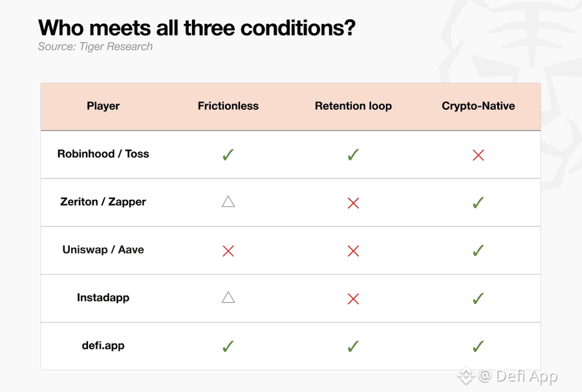This screenshot has height=392, width=582.
Task: Click defi.app Frictionless green checkmark
Action: point(228,346)
